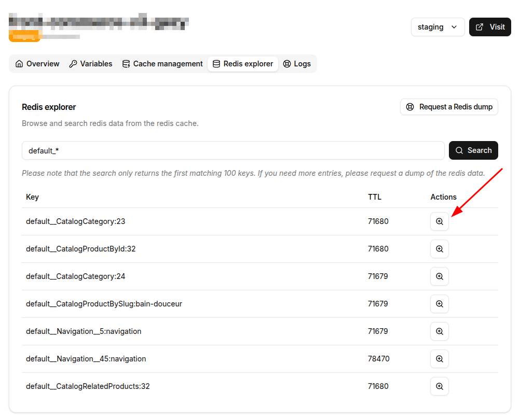Open the Logs tab
This screenshot has height=420, width=520.
297,64
